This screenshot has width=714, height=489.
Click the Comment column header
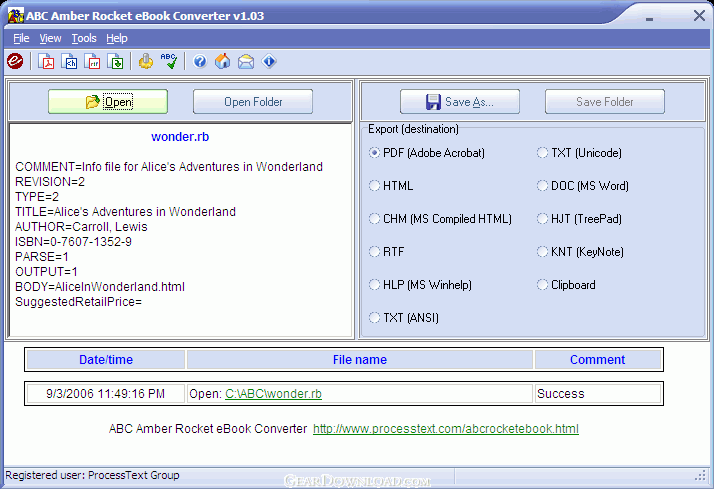[597, 360]
